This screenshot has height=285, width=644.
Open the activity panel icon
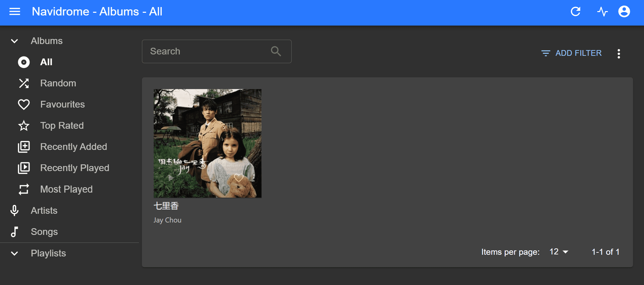602,12
